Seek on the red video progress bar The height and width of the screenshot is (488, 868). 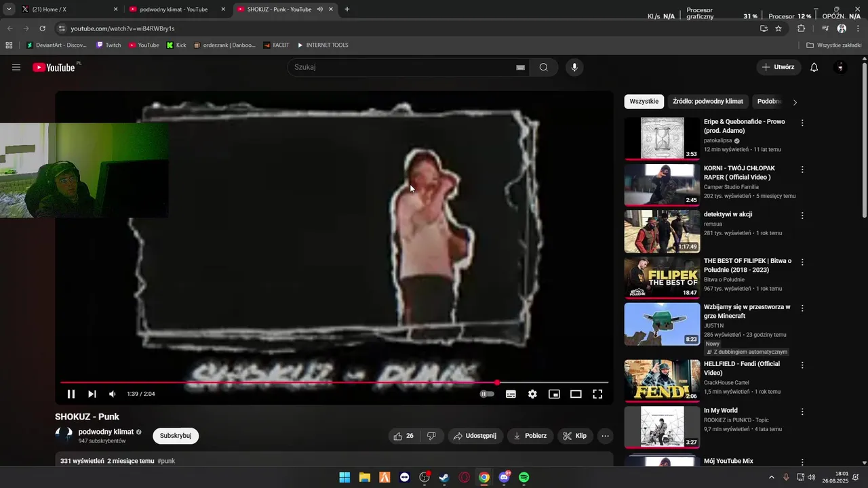(334, 383)
